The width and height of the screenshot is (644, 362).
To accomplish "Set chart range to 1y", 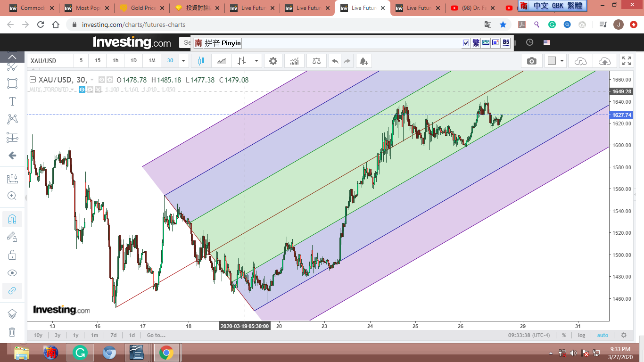I will tap(75, 335).
